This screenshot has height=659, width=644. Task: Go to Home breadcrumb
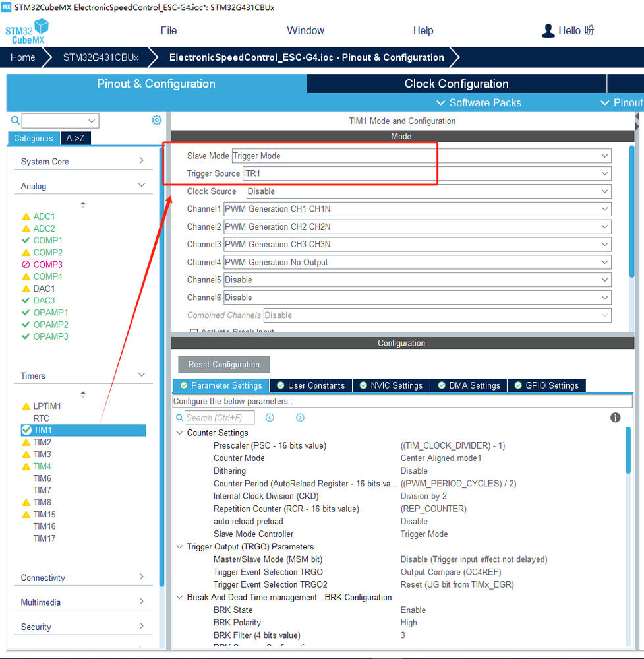point(22,57)
